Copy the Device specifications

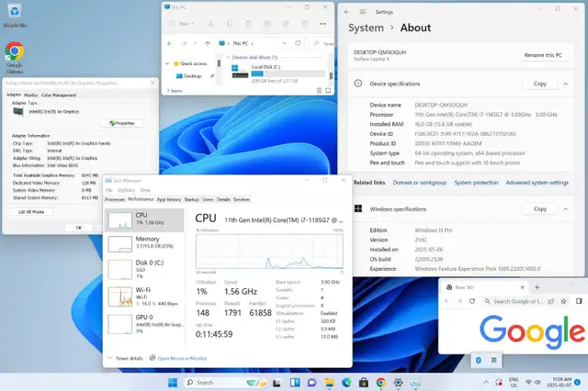540,84
